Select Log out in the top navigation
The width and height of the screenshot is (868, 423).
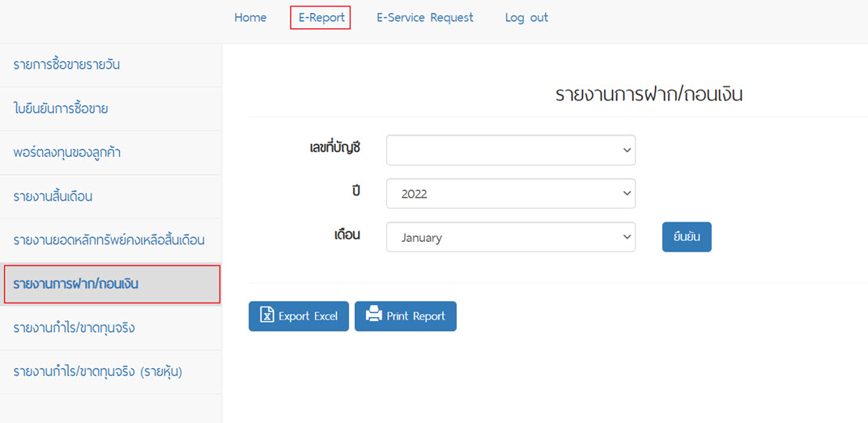[526, 18]
